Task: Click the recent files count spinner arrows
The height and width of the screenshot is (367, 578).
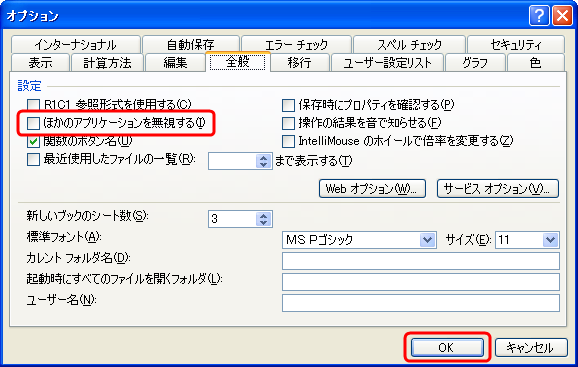Action: (263, 161)
